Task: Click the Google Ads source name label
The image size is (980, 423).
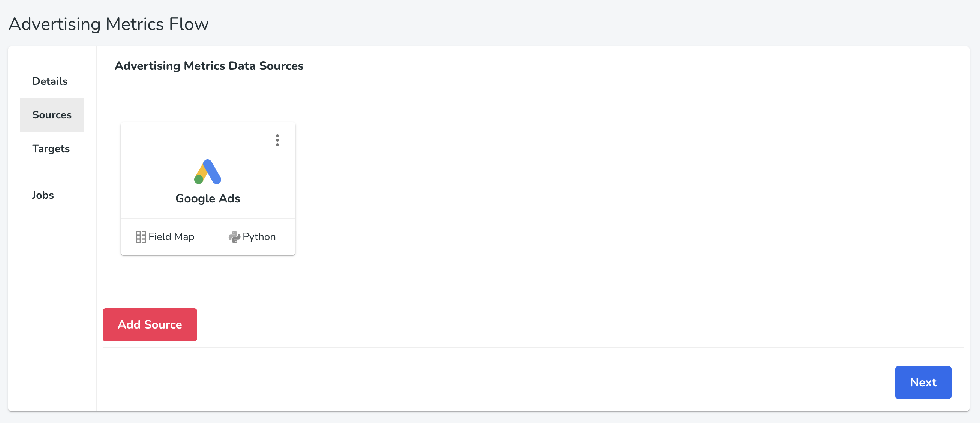Action: [208, 199]
